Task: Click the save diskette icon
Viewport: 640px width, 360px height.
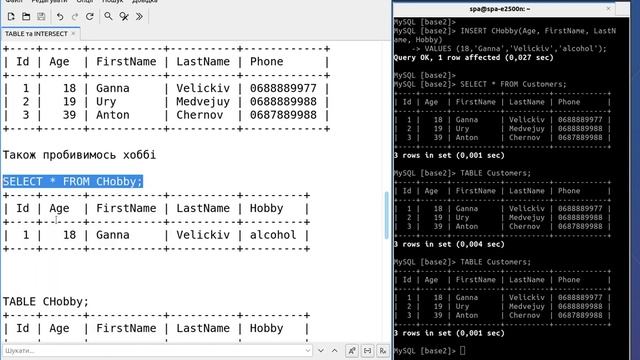Action: pos(41,16)
